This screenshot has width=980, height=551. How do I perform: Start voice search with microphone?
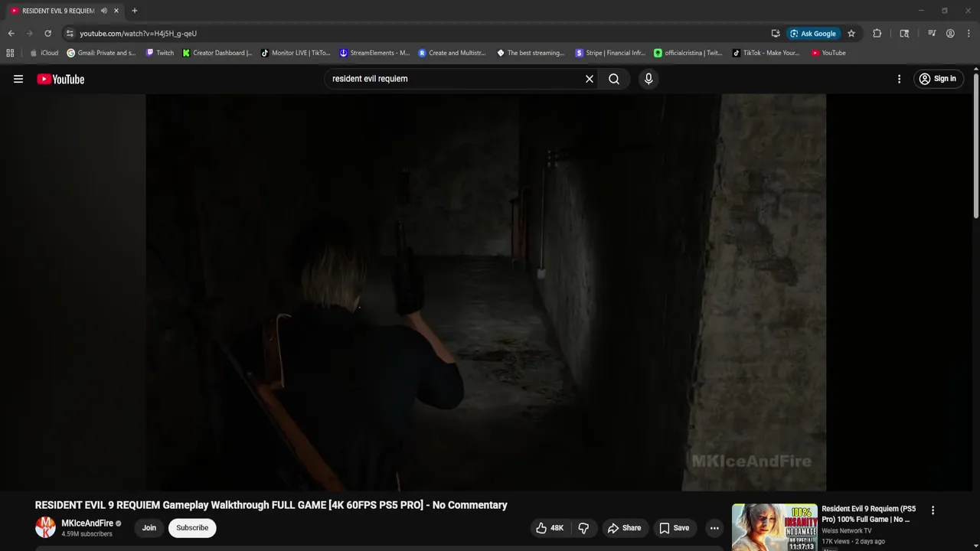coord(648,79)
